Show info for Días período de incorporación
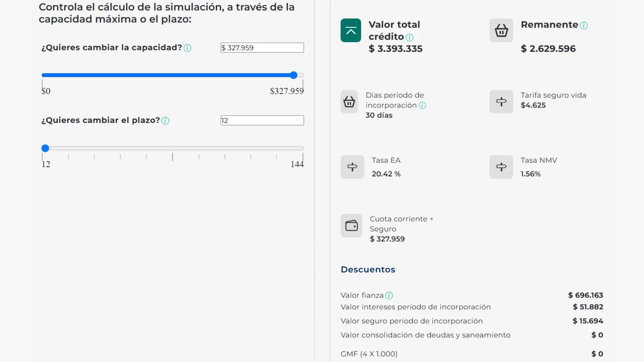The height and width of the screenshot is (362, 644). [x=422, y=106]
